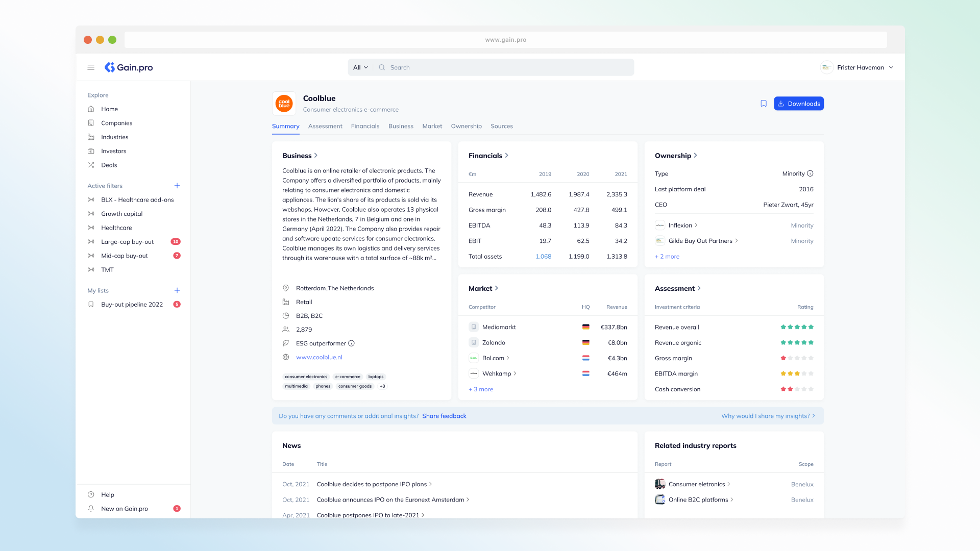
Task: Toggle the TMT active filter
Action: pyautogui.click(x=108, y=269)
